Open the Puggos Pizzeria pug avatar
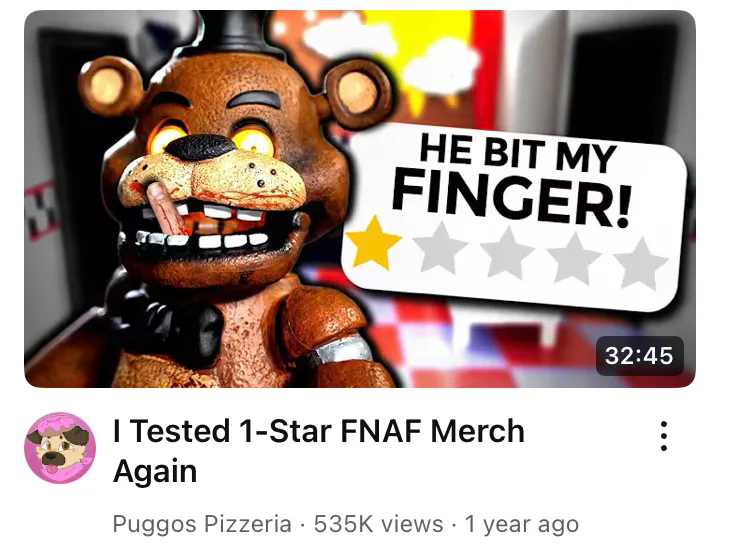The image size is (744, 556). click(x=60, y=448)
